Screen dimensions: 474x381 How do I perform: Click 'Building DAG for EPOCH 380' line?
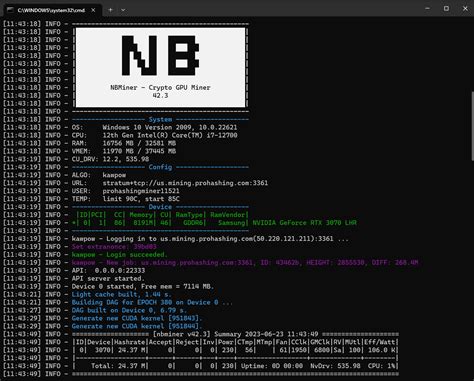[x=152, y=302]
